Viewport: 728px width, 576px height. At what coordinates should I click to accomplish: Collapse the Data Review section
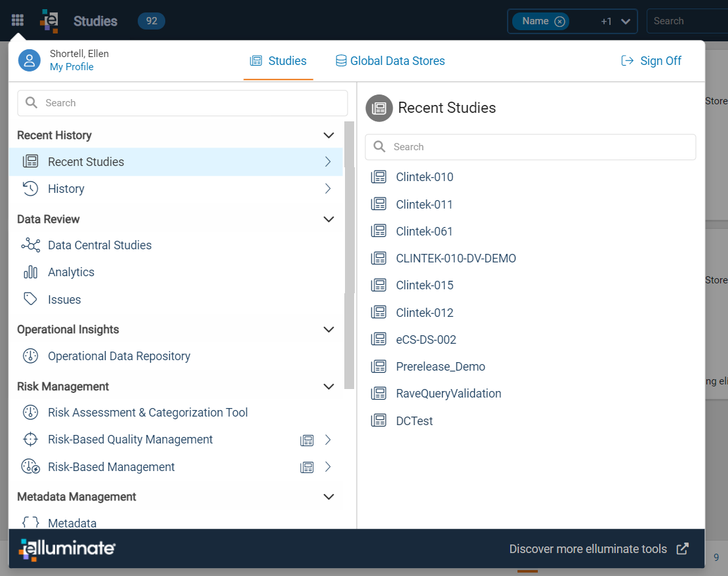coord(328,219)
